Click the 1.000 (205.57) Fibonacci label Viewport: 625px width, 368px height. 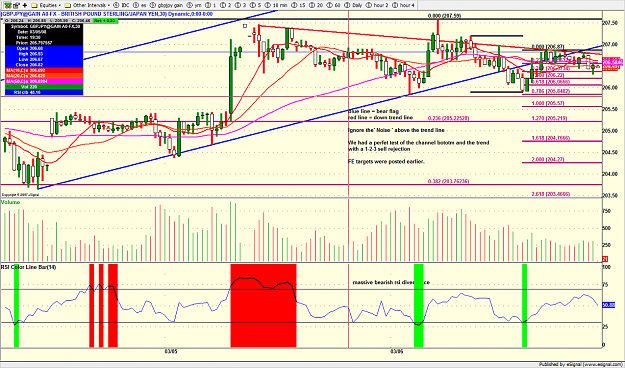click(547, 103)
